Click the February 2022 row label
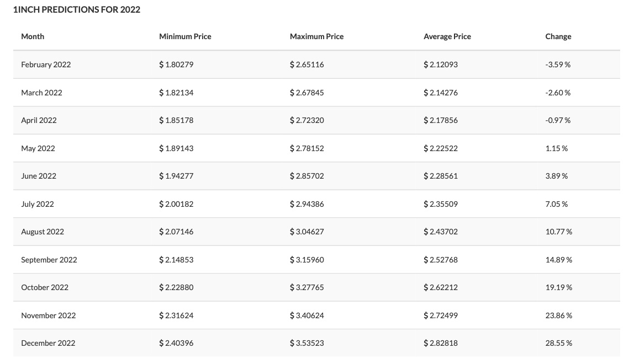This screenshot has height=364, width=634. 46,65
